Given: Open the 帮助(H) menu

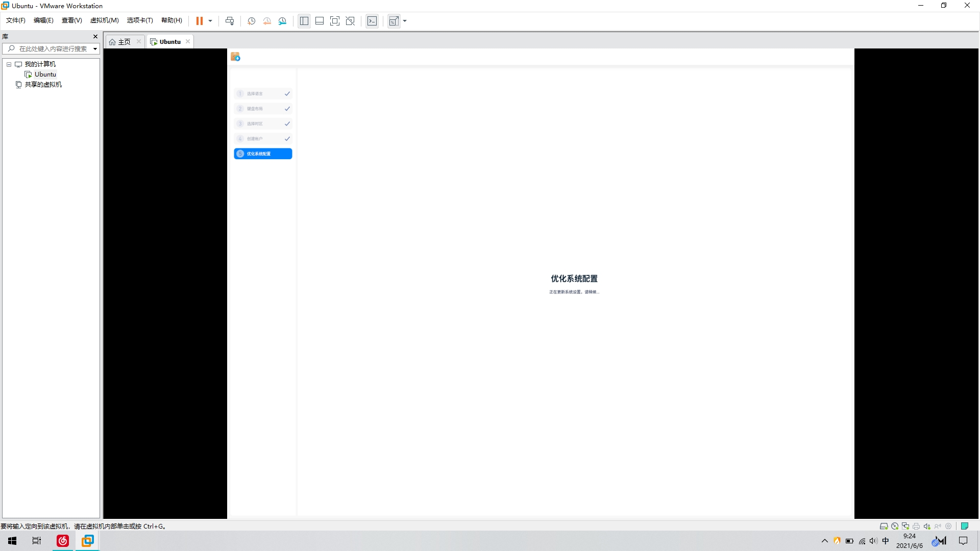Looking at the screenshot, I should [171, 20].
